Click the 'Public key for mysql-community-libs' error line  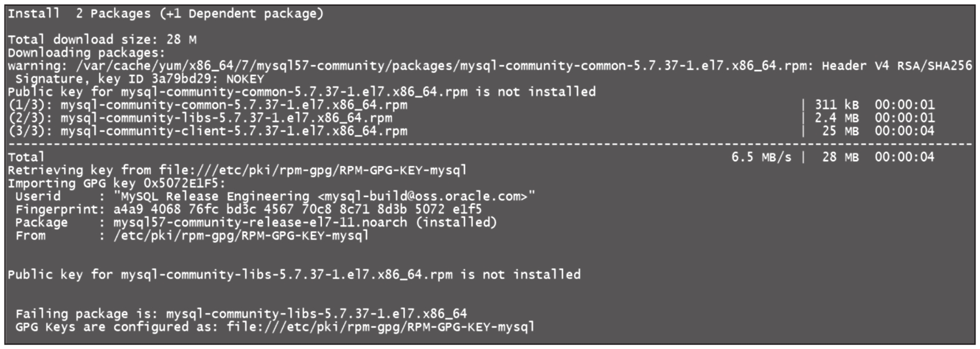click(x=294, y=275)
